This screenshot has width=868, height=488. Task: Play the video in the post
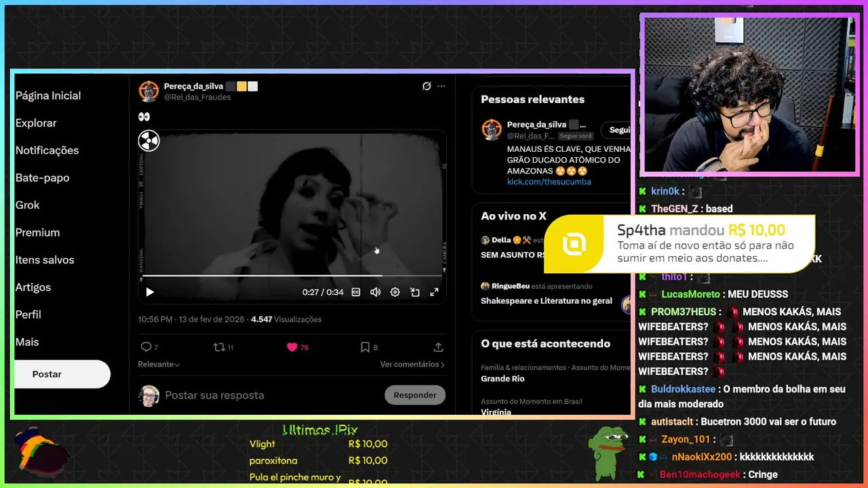[150, 292]
